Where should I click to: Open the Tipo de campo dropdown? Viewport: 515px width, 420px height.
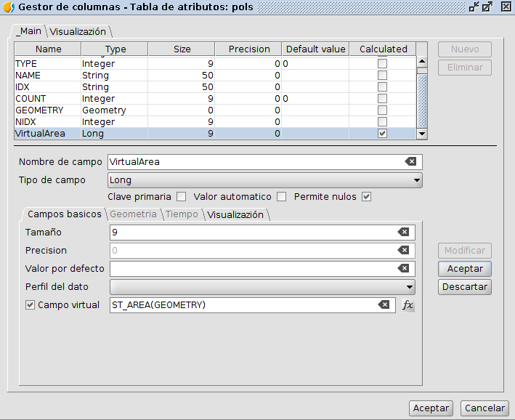[x=265, y=179]
